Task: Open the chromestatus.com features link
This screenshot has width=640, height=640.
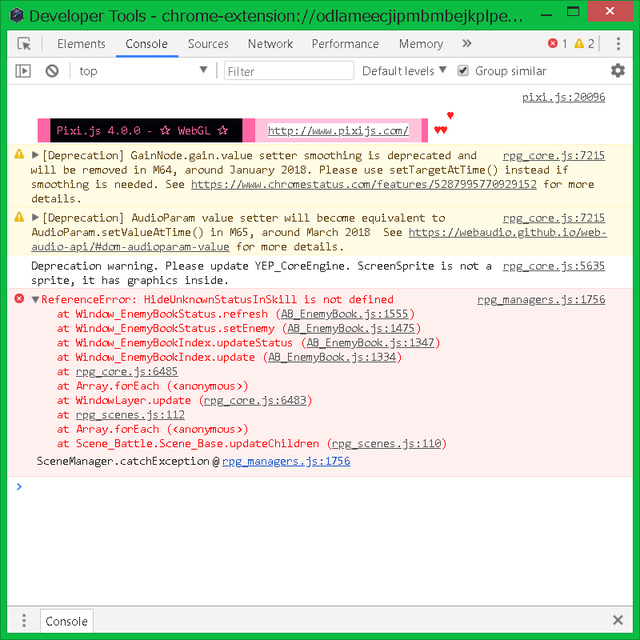Action: point(364,184)
